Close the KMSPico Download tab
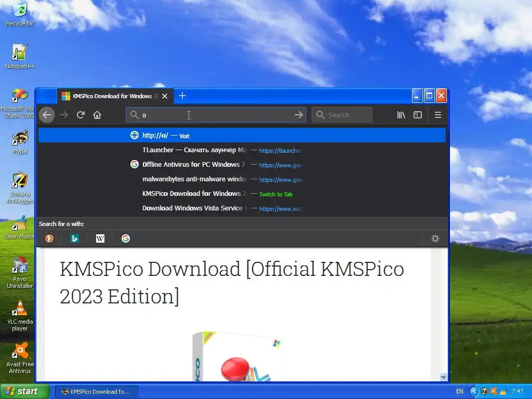The image size is (532, 399). [x=165, y=96]
